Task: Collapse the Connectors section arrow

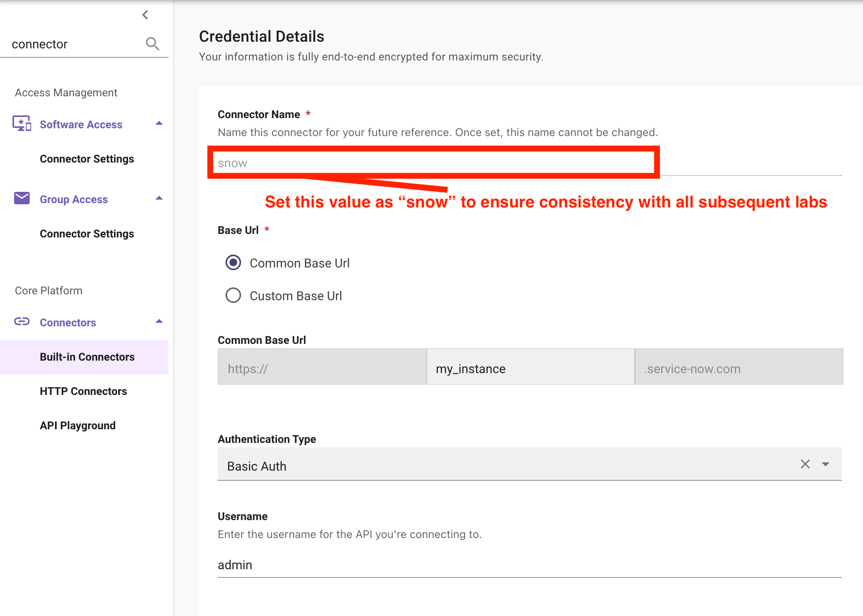Action: tap(159, 321)
